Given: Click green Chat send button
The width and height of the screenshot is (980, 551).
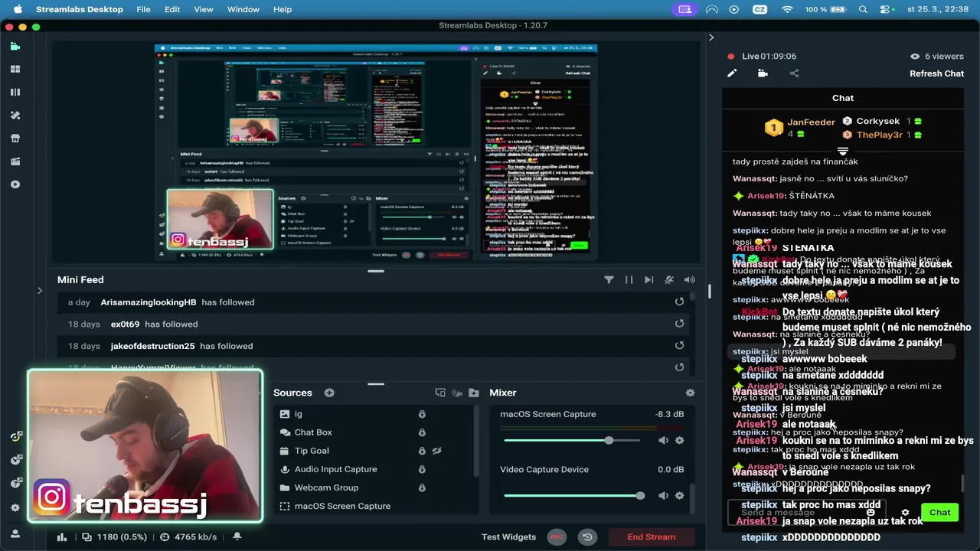Looking at the screenshot, I should 940,513.
